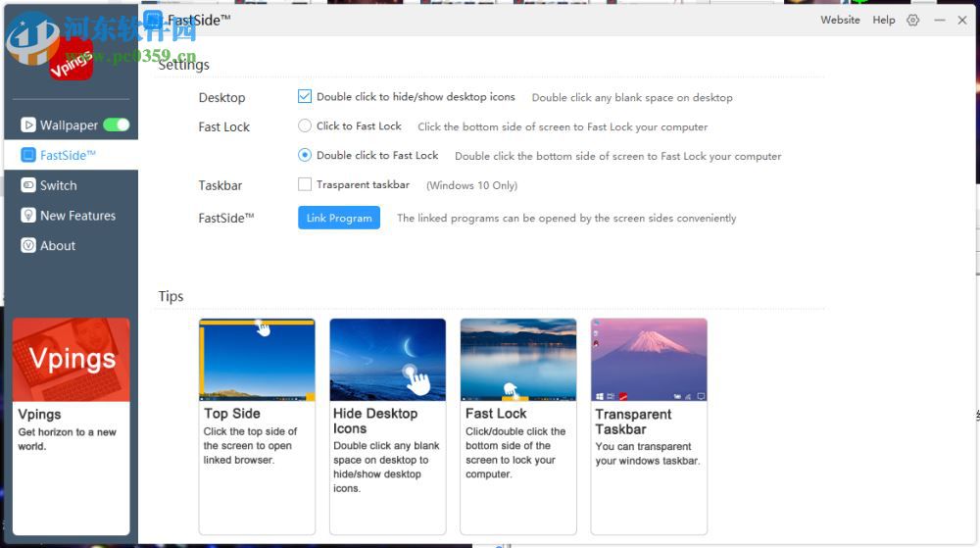Open the Vpings promo banner card
This screenshot has width=980, height=548.
click(x=72, y=426)
